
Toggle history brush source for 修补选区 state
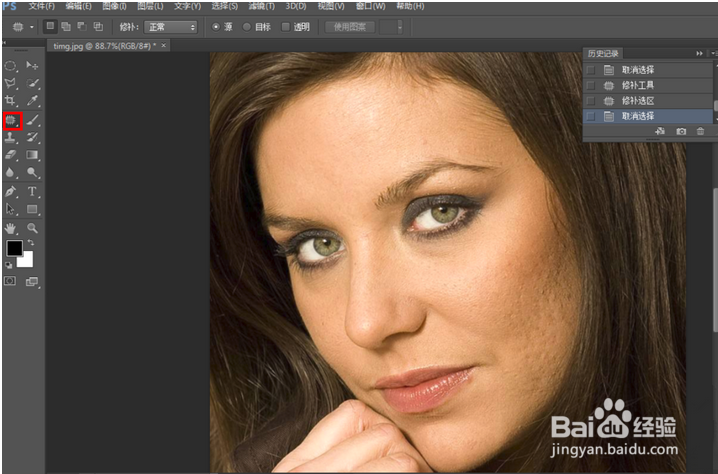click(x=591, y=101)
